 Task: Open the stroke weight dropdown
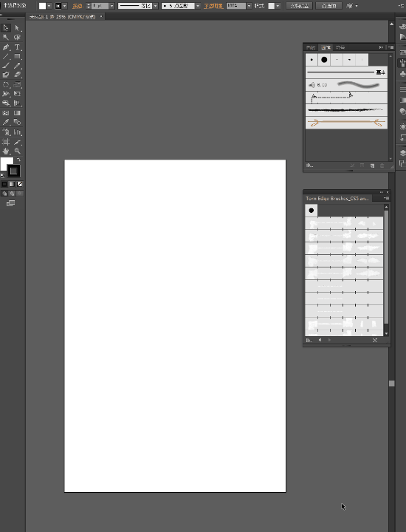(x=112, y=6)
